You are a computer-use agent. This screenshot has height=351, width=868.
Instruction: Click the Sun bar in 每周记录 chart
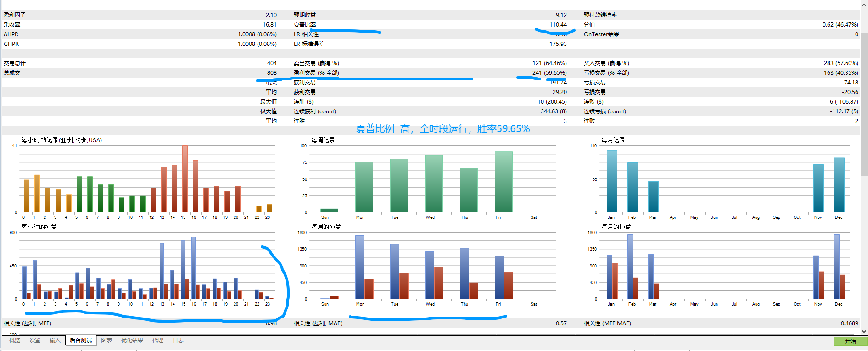pyautogui.click(x=329, y=211)
